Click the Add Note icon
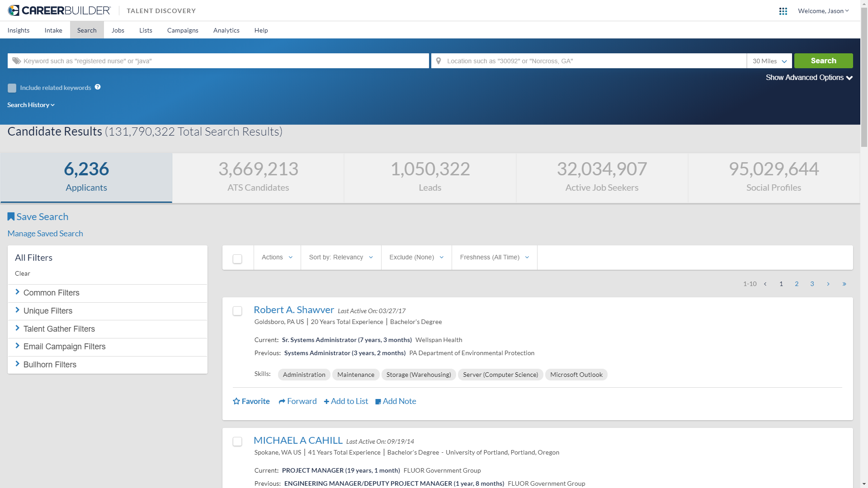Viewport: 868px width, 488px height. coord(378,401)
